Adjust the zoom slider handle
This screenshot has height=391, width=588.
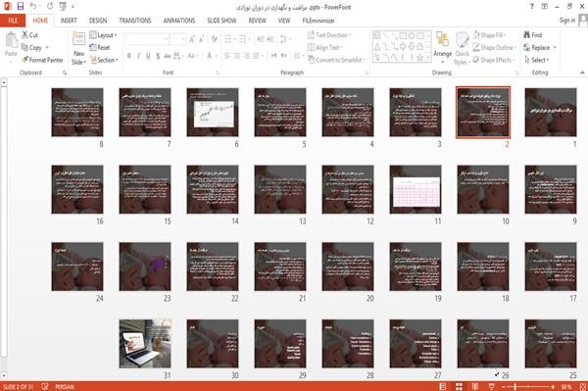tap(515, 386)
